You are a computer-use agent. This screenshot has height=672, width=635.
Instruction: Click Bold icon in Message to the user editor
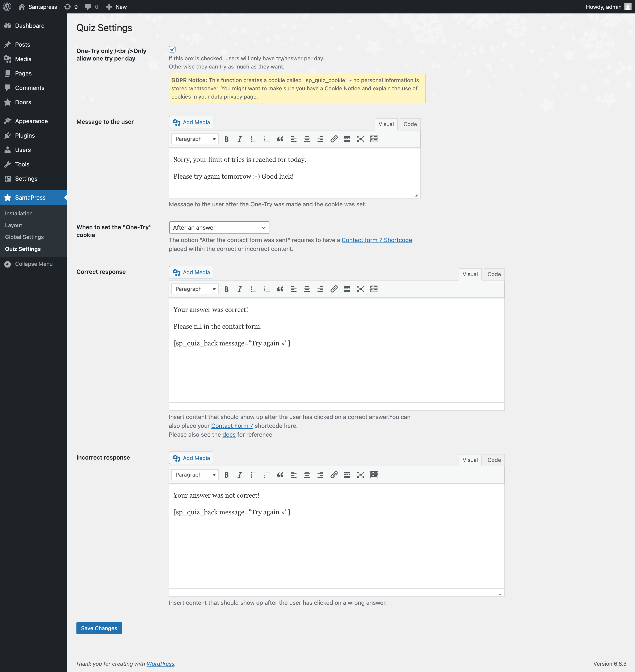point(226,139)
